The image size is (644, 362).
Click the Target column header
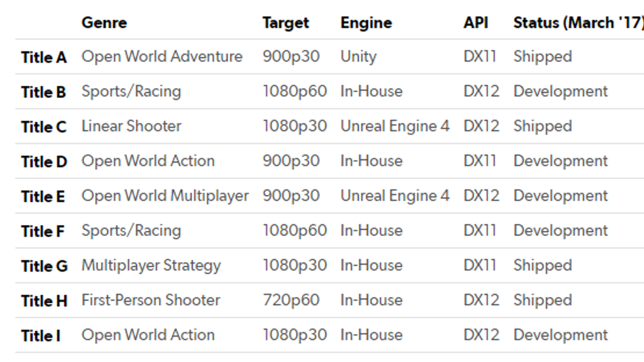click(286, 23)
